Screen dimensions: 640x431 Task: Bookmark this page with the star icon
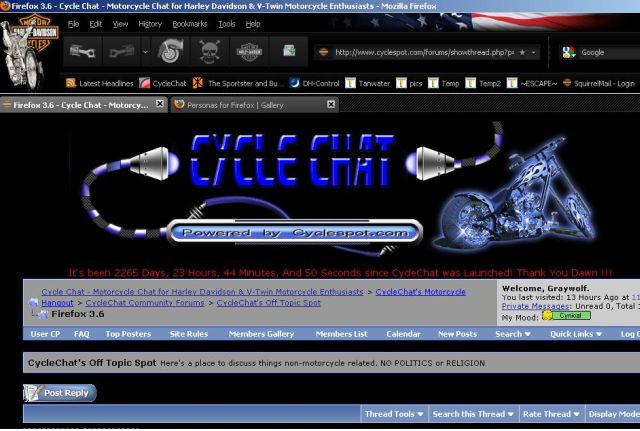point(522,52)
